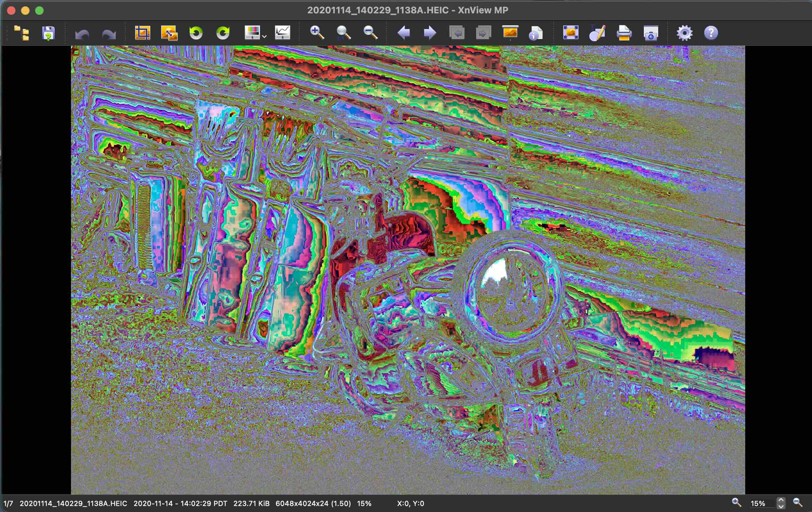This screenshot has width=812, height=512.
Task: Open the file browser tree icon
Action: click(x=22, y=33)
